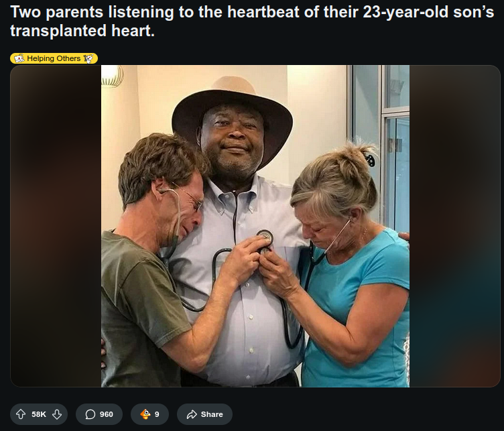Open the photo of parents with stethoscopes
504x431 pixels.
tap(255, 226)
